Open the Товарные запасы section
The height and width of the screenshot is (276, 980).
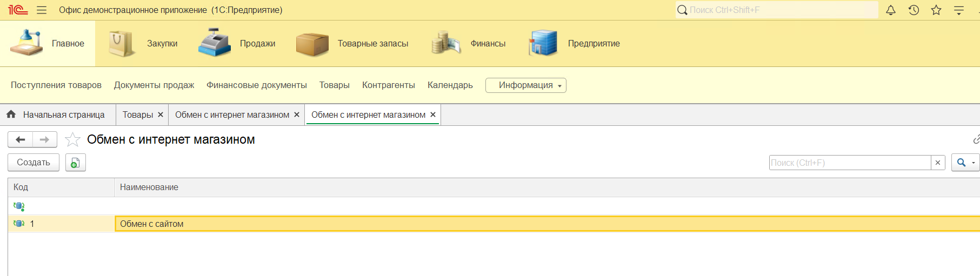tap(353, 44)
